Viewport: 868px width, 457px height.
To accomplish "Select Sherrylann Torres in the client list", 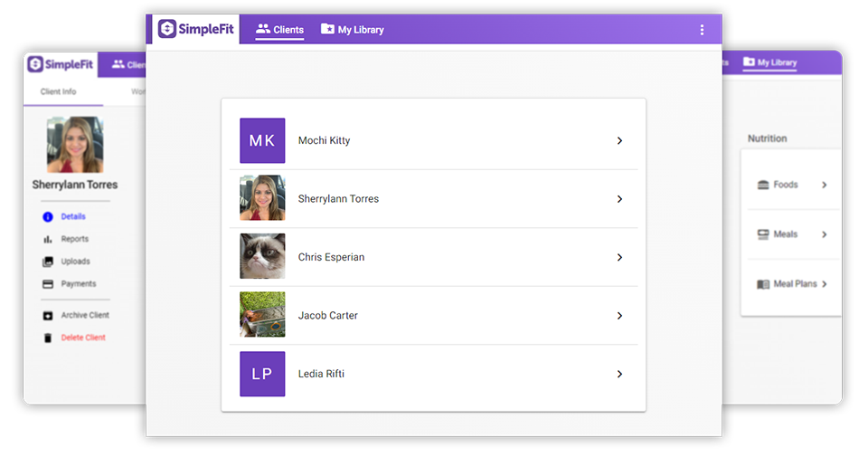I will point(338,199).
